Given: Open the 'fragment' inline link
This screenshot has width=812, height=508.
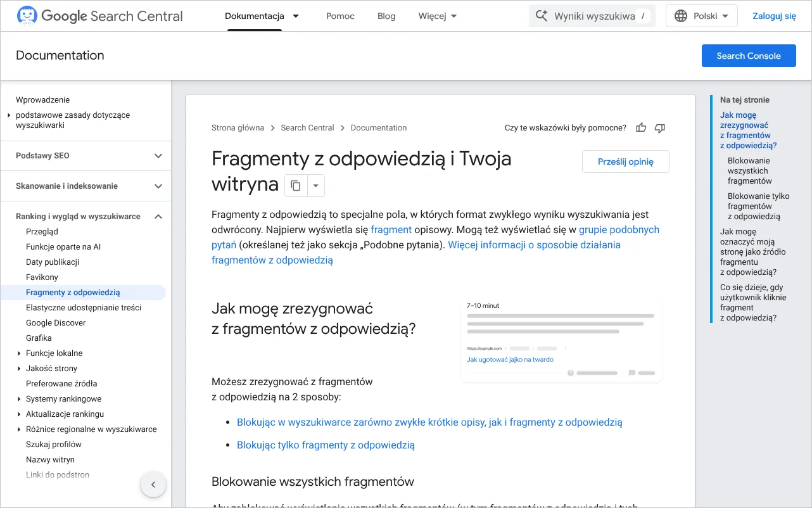Looking at the screenshot, I should click(391, 230).
